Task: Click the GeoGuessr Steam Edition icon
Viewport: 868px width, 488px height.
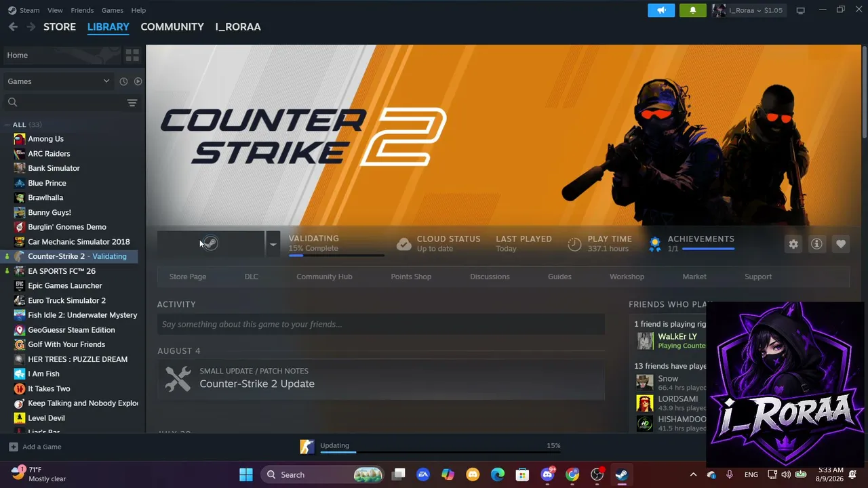Action: [20, 330]
